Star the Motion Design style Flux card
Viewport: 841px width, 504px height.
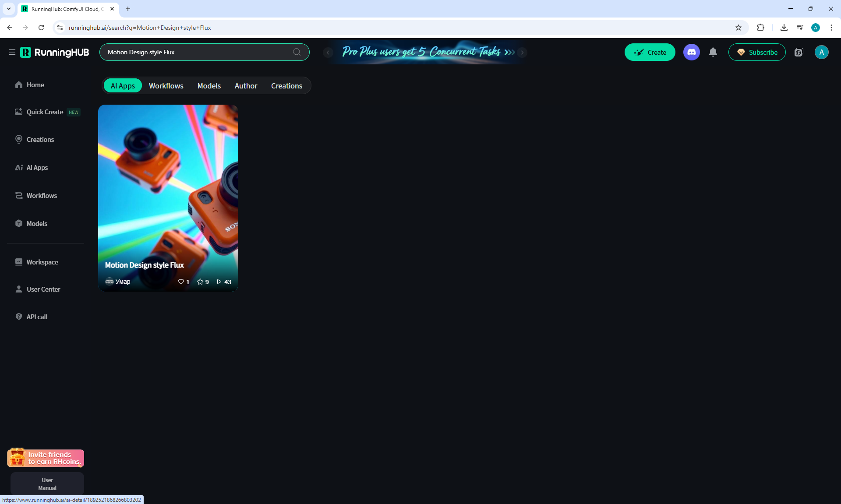click(200, 282)
